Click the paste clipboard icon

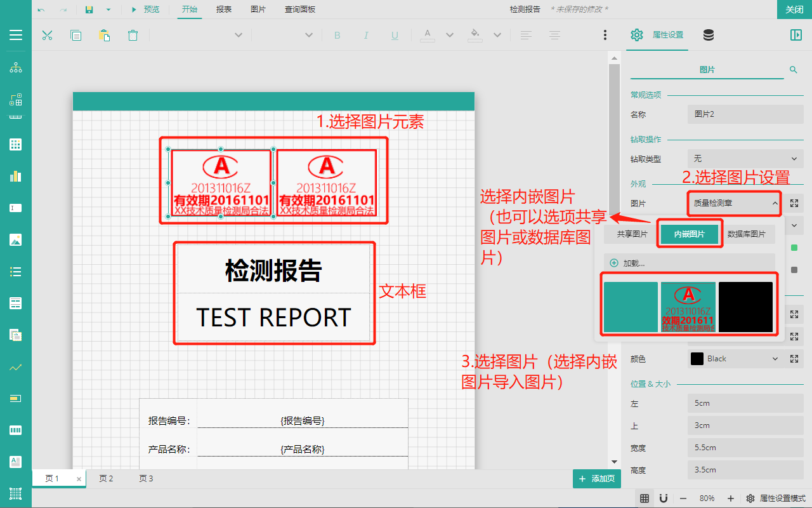(104, 36)
